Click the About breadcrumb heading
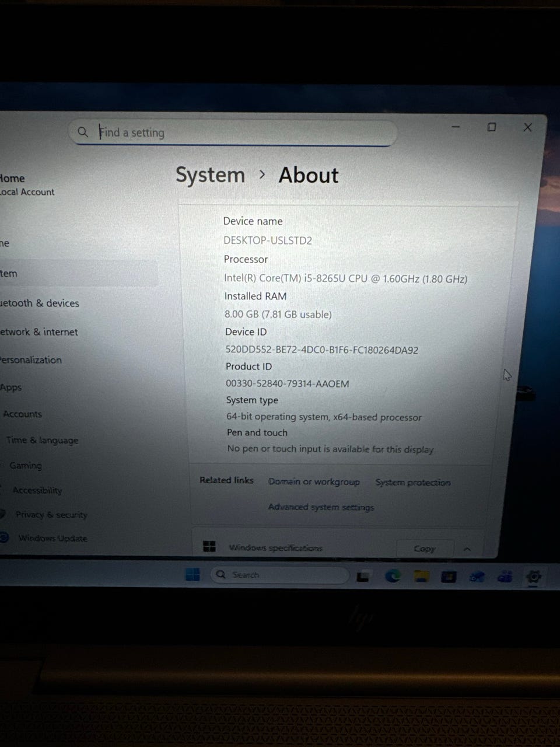Screen dimensions: 560x747 [x=309, y=175]
